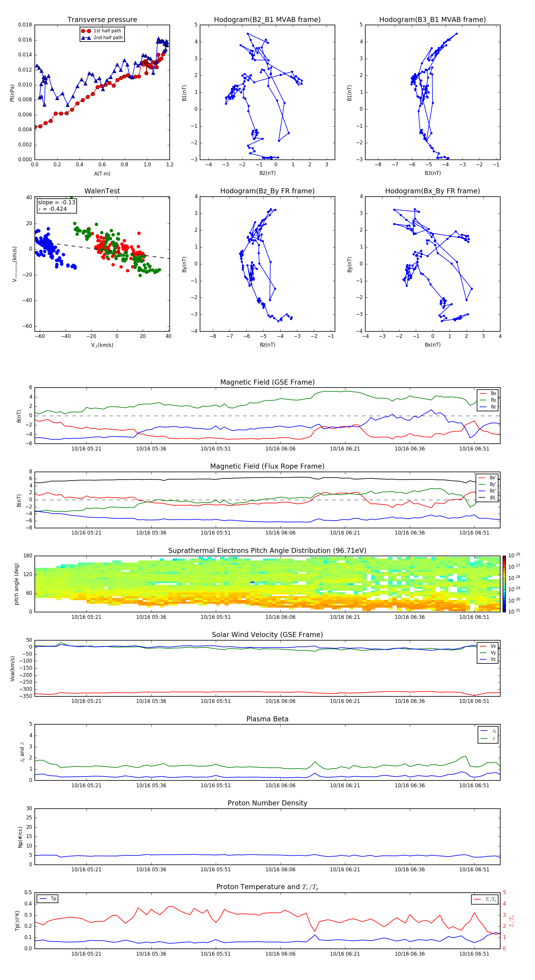The image size is (535, 980).
Task: Select the "By'" legend entry
Action: (487, 484)
